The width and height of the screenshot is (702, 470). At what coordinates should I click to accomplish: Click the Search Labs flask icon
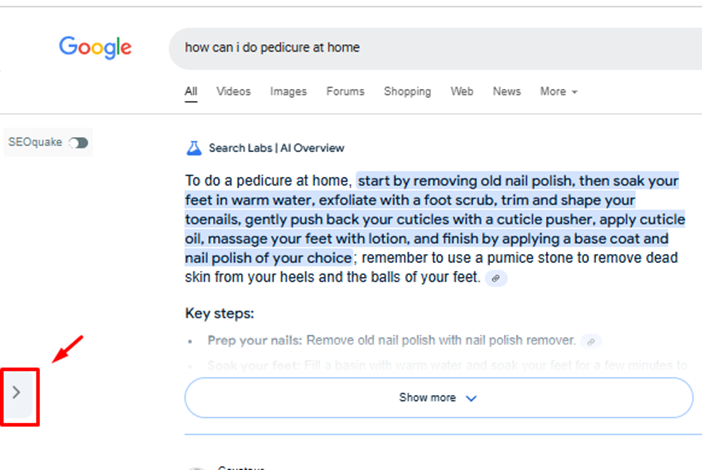[x=194, y=148]
